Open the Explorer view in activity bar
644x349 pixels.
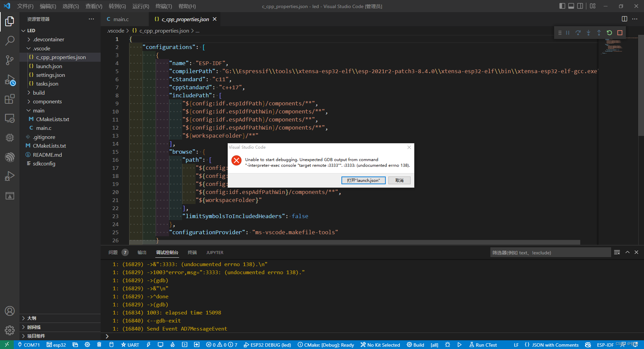10,21
